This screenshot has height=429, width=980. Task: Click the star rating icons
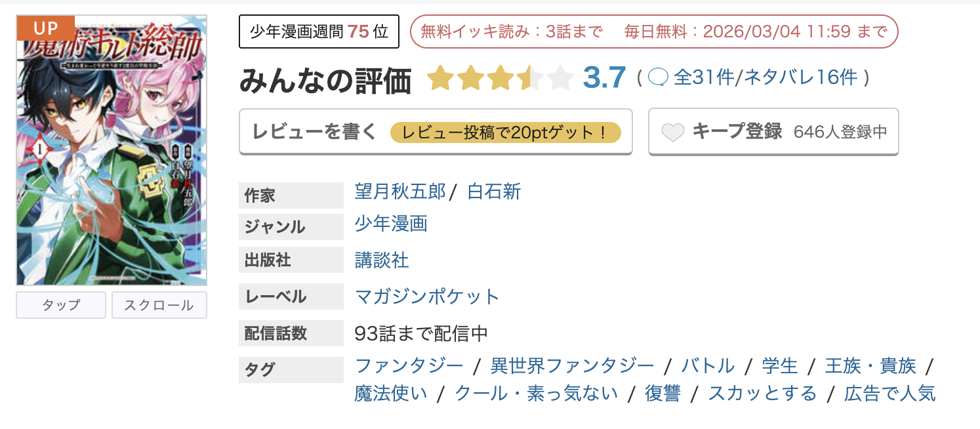click(500, 79)
